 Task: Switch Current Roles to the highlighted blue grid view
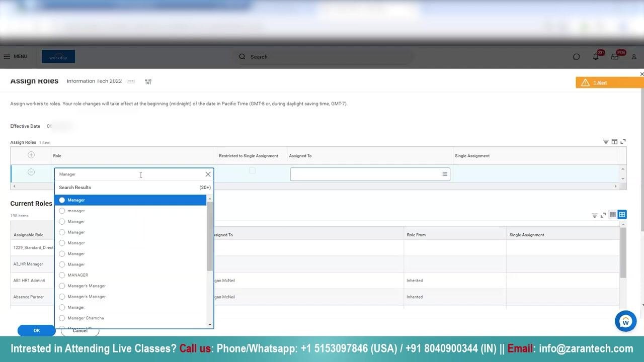[622, 215]
